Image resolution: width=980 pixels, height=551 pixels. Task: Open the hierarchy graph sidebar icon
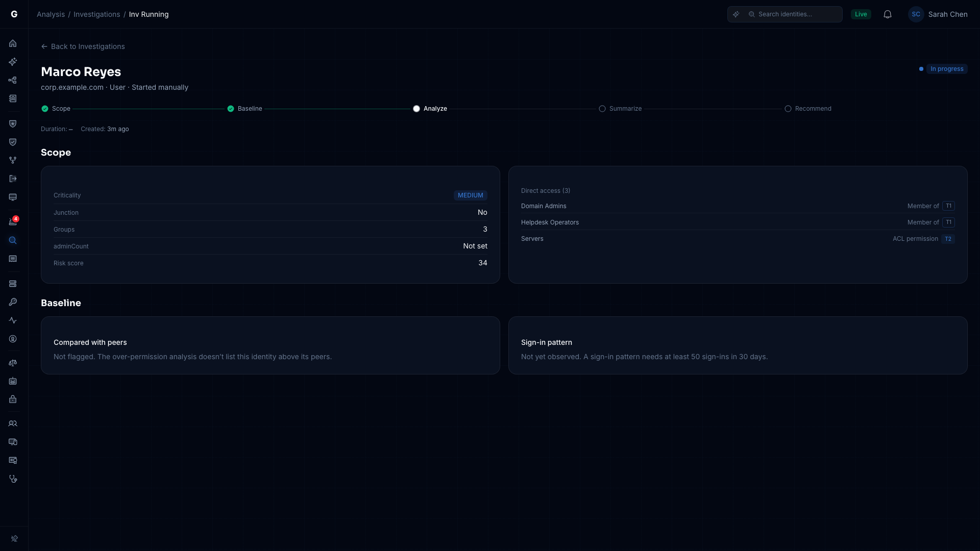tap(13, 80)
